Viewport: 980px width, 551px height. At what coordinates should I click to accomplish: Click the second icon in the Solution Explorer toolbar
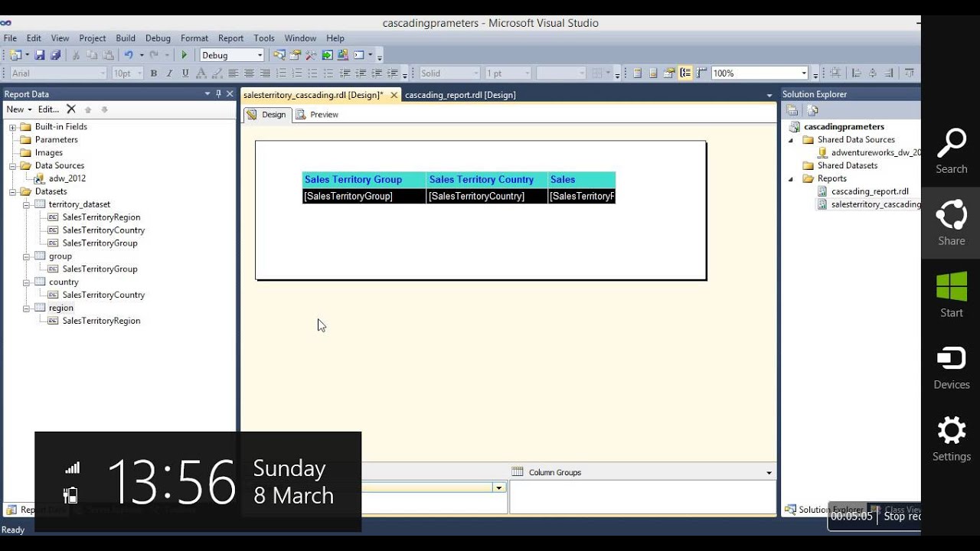click(x=812, y=110)
